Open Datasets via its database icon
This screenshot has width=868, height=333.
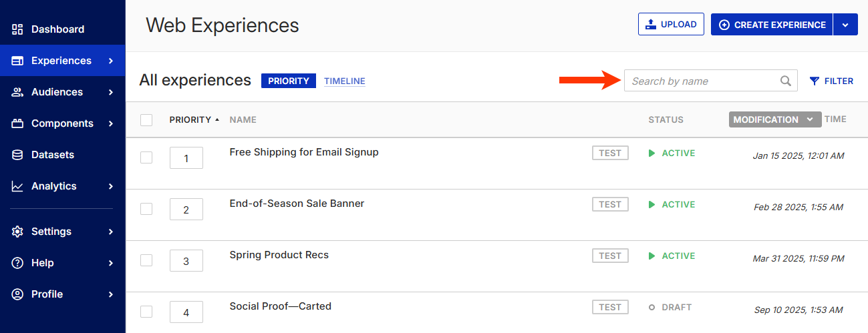click(18, 155)
